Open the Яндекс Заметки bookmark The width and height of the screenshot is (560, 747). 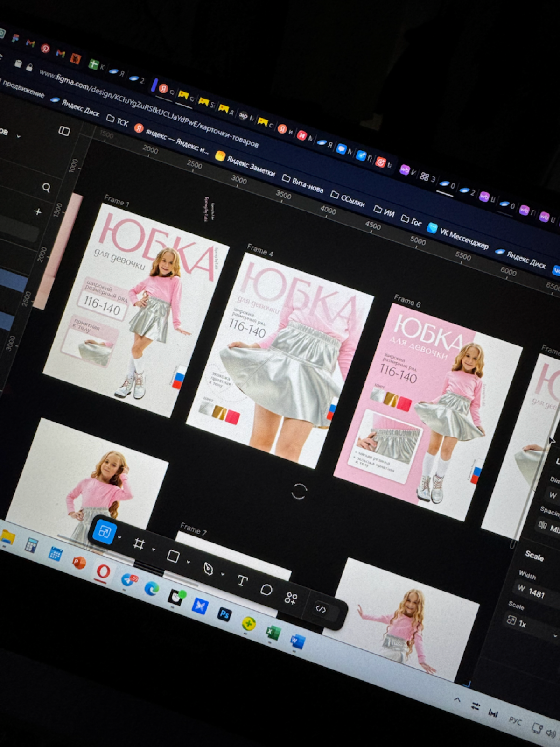point(245,164)
